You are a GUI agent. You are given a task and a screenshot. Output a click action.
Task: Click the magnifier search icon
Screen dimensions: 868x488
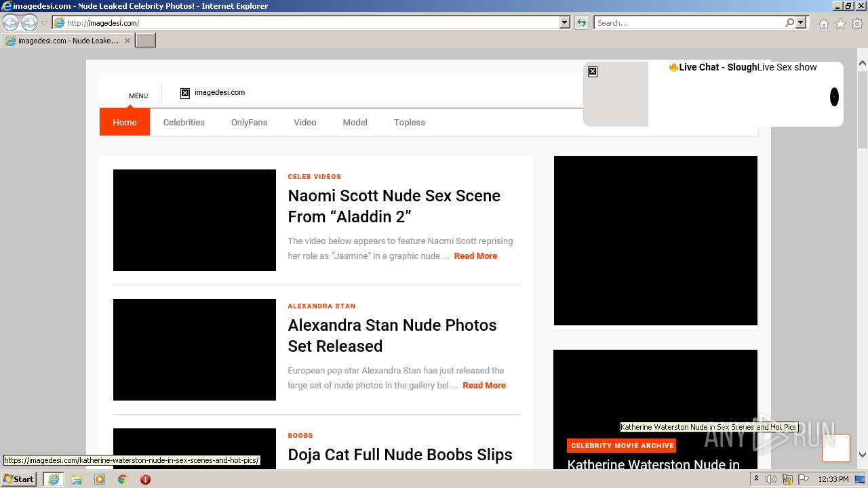[789, 23]
